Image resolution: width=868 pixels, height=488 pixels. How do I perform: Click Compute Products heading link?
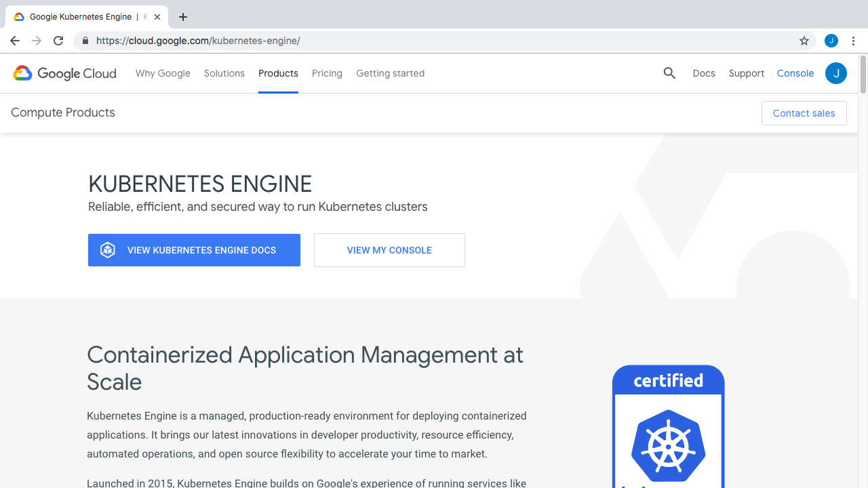(63, 113)
